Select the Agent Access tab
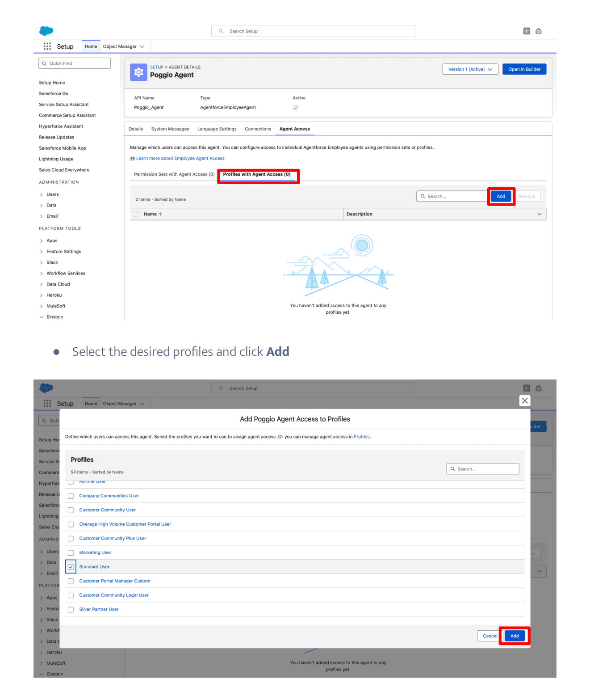Viewport: 590px width, 700px height. coord(295,129)
